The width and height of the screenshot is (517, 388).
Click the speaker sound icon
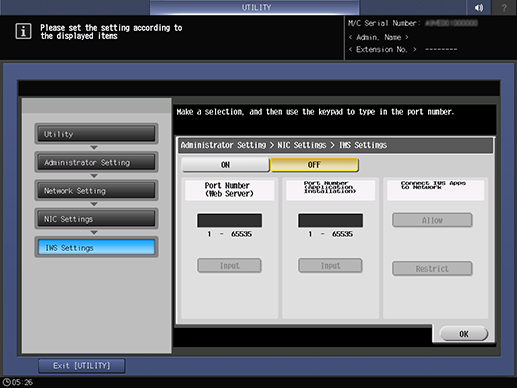pos(479,7)
